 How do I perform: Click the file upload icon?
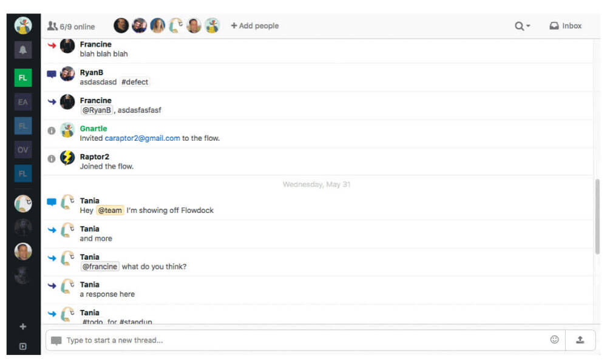(580, 340)
